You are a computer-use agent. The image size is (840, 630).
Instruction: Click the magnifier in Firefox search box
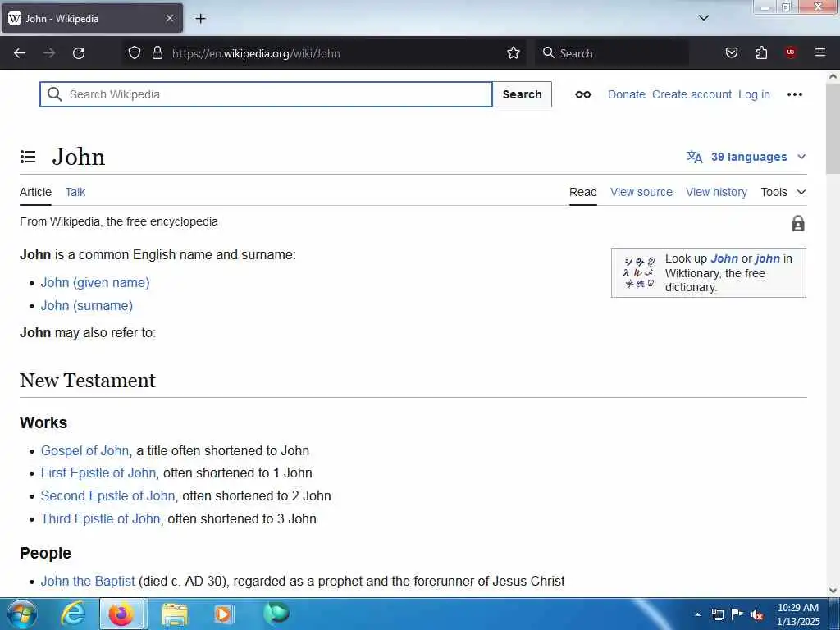pyautogui.click(x=548, y=52)
